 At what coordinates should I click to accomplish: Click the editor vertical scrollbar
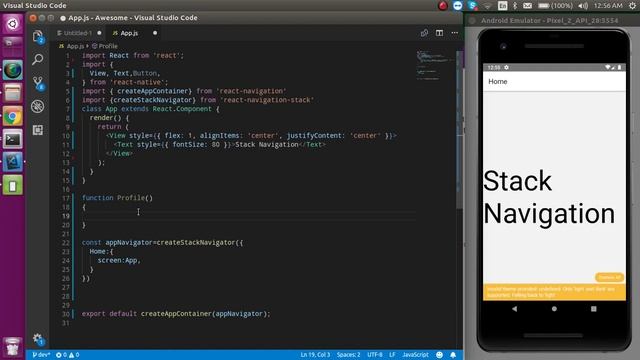(x=460, y=131)
